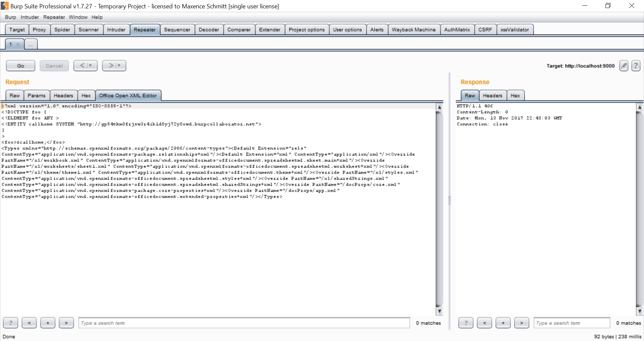Switch to the Scanner tab
The image size is (644, 341).
point(89,30)
